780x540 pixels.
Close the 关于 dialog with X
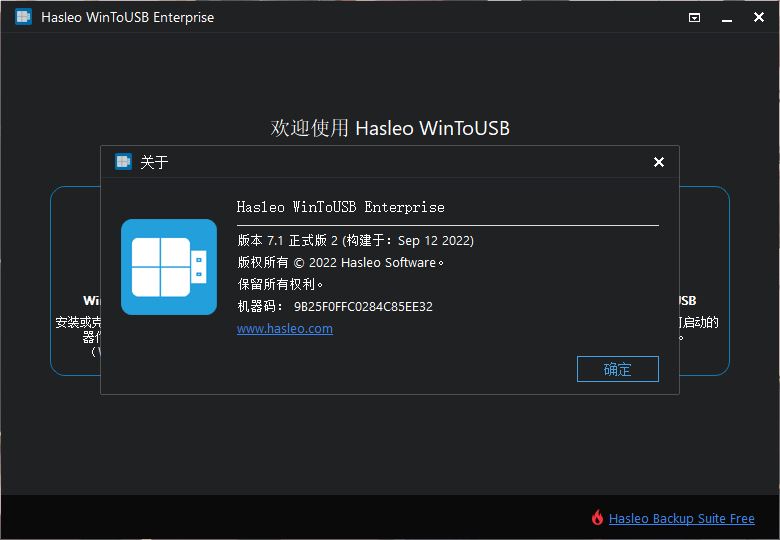coord(659,162)
